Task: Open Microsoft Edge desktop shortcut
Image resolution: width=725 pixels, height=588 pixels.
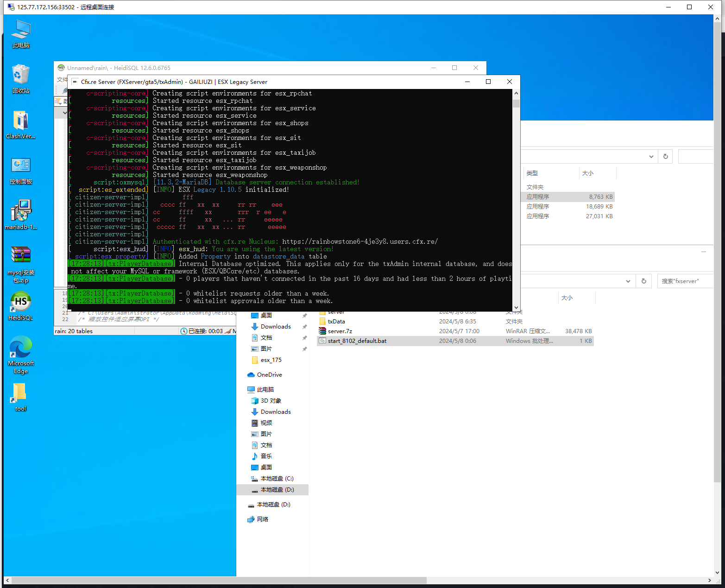Action: coord(21,355)
